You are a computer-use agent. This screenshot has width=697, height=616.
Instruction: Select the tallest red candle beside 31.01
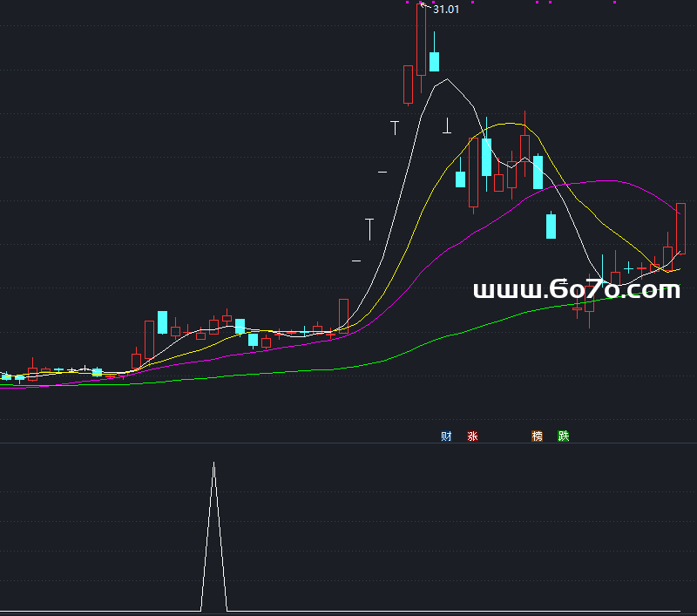(x=422, y=40)
